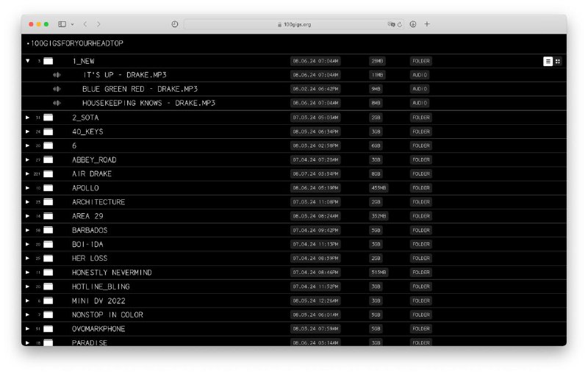Open Safari downloads icon

point(413,24)
